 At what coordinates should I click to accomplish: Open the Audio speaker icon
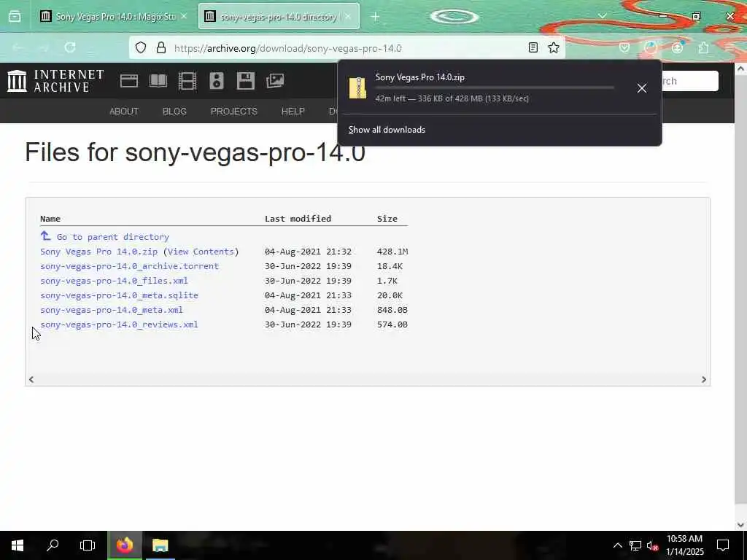(216, 81)
